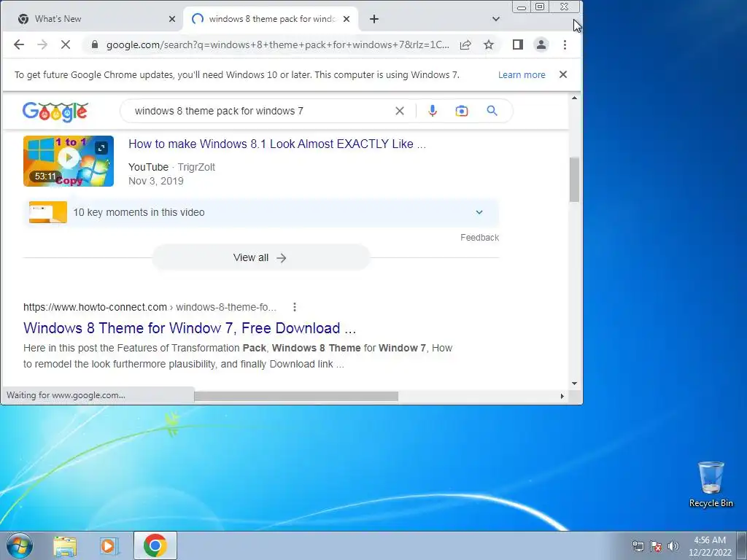The image size is (747, 560).
Task: Start voice search with the microphone icon
Action: [433, 111]
